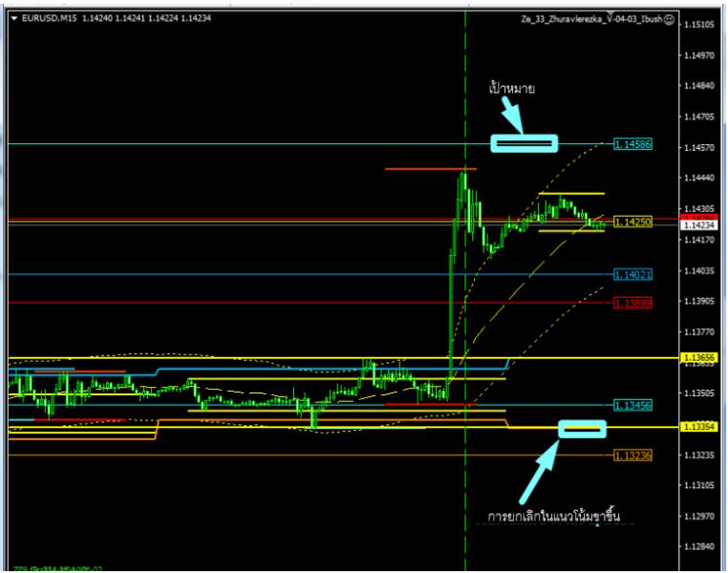The image size is (728, 573).
Task: Click the Ze_33_Zhuravlerezka expert advisor name
Action: [x=591, y=19]
